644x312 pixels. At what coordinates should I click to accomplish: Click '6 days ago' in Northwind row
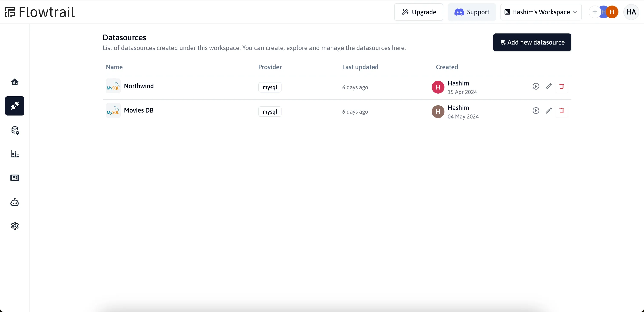tap(355, 87)
